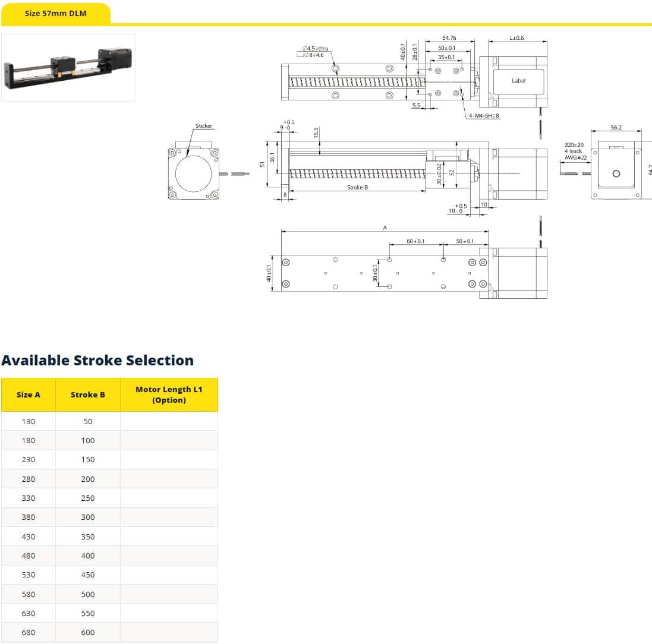Select the Size A value 680
Screen dimensions: 652x644
click(29, 632)
